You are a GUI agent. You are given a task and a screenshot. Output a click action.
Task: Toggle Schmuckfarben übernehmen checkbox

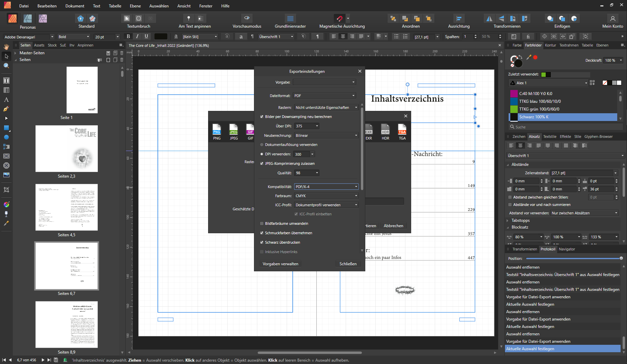coord(262,233)
